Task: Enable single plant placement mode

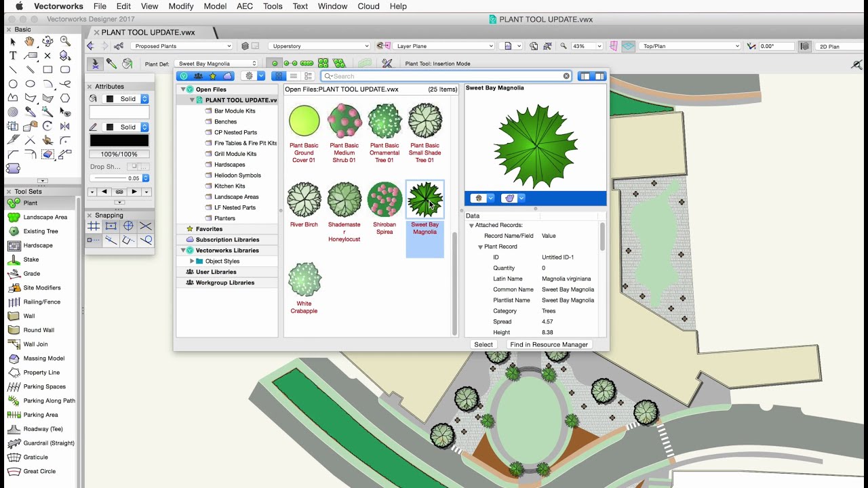Action: click(275, 64)
